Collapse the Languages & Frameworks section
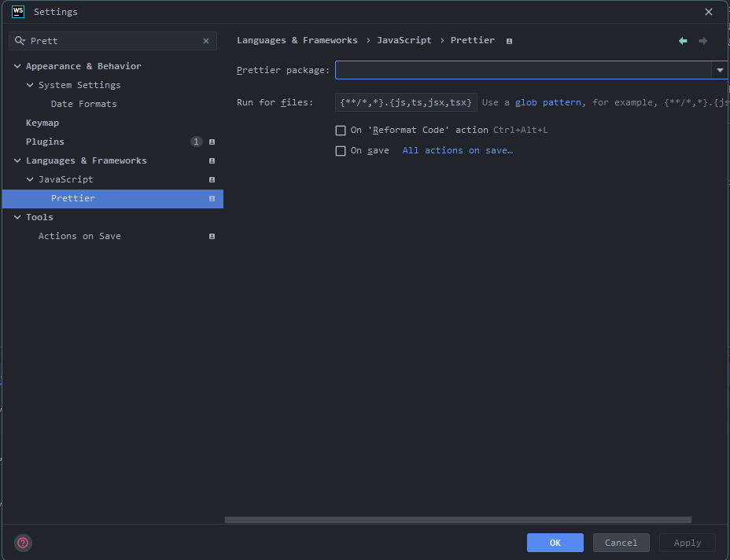Viewport: 730px width, 560px height. coord(17,160)
